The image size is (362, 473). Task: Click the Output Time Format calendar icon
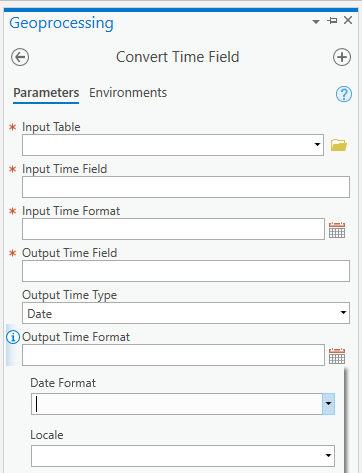337,356
